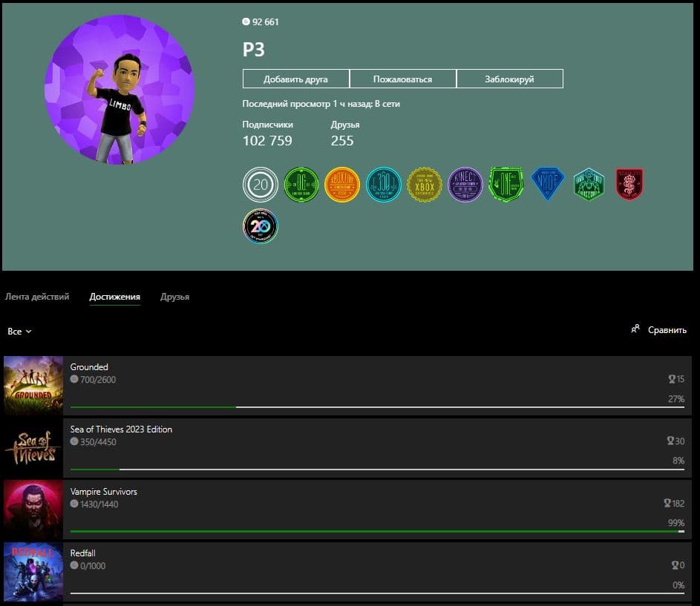Click the green Xbox One shield badge
The height and width of the screenshot is (606, 700).
506,184
